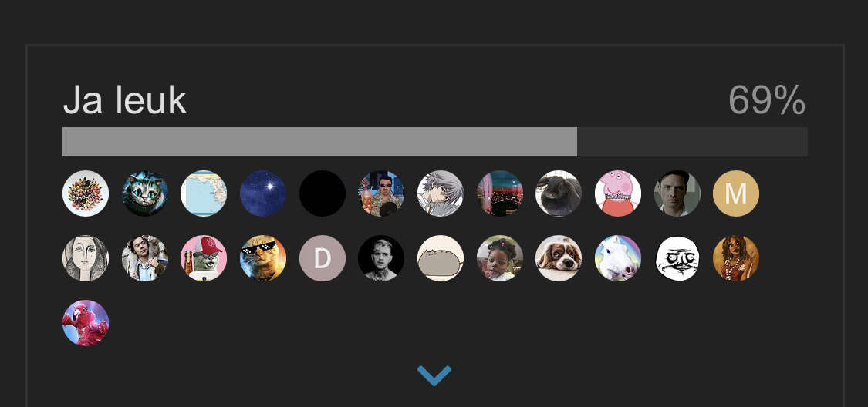This screenshot has height=407, width=868.
Task: Click the starry night sky avatar
Action: 263,193
